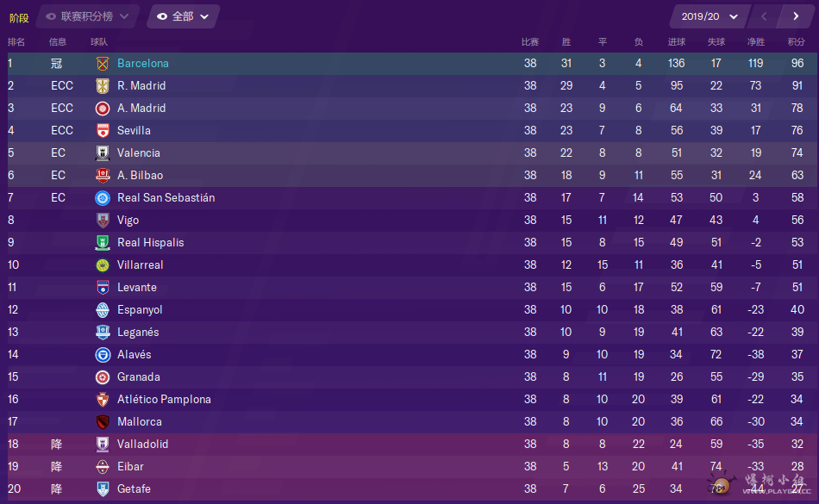Open the A. Bilbao team link

pos(140,175)
